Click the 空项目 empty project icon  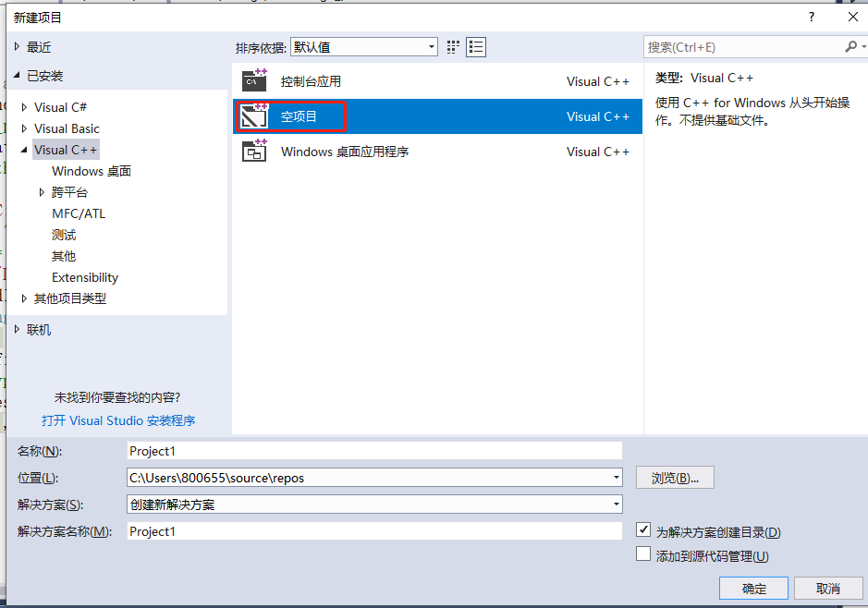254,116
